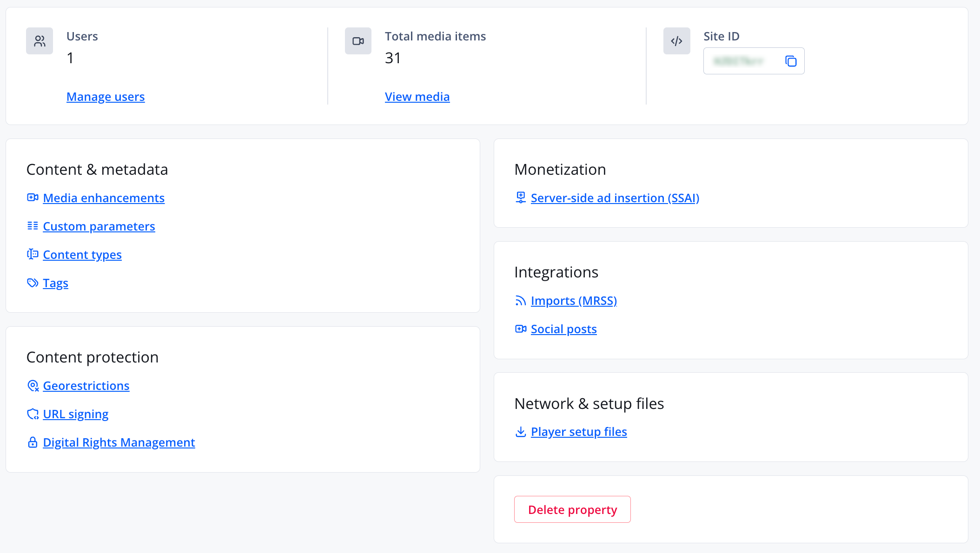Click the code brackets Site ID icon
The height and width of the screenshot is (553, 980).
coord(676,41)
